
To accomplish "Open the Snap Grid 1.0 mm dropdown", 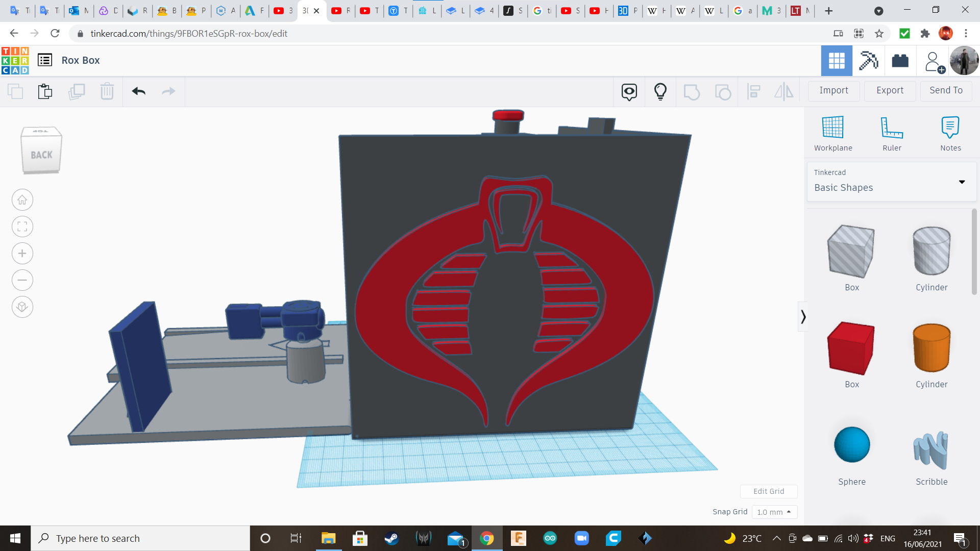I will coord(774,512).
